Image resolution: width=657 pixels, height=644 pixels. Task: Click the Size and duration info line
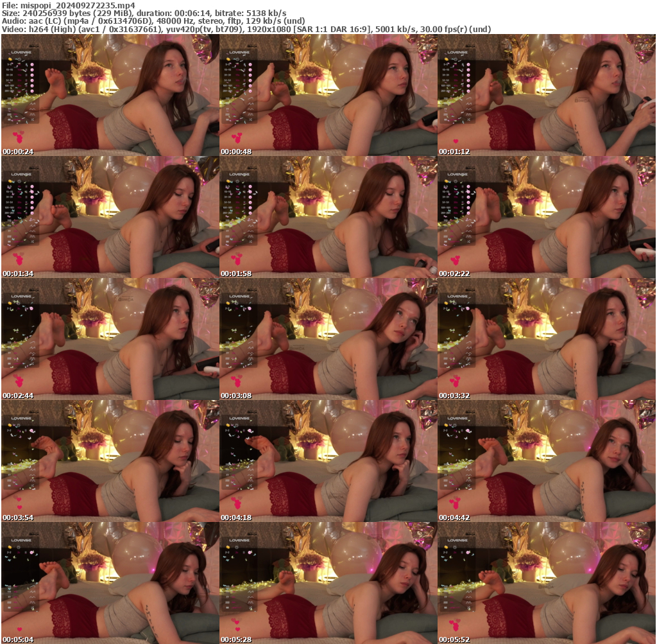[144, 13]
